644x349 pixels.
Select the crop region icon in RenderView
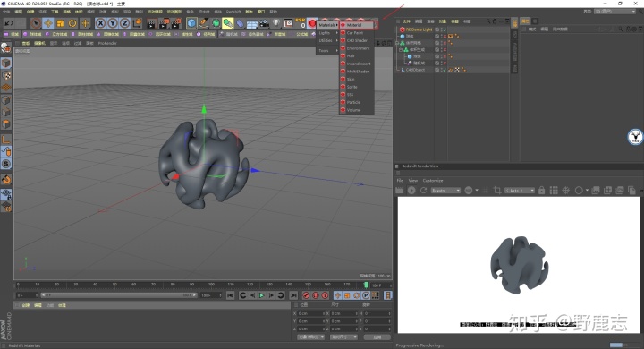(x=497, y=191)
